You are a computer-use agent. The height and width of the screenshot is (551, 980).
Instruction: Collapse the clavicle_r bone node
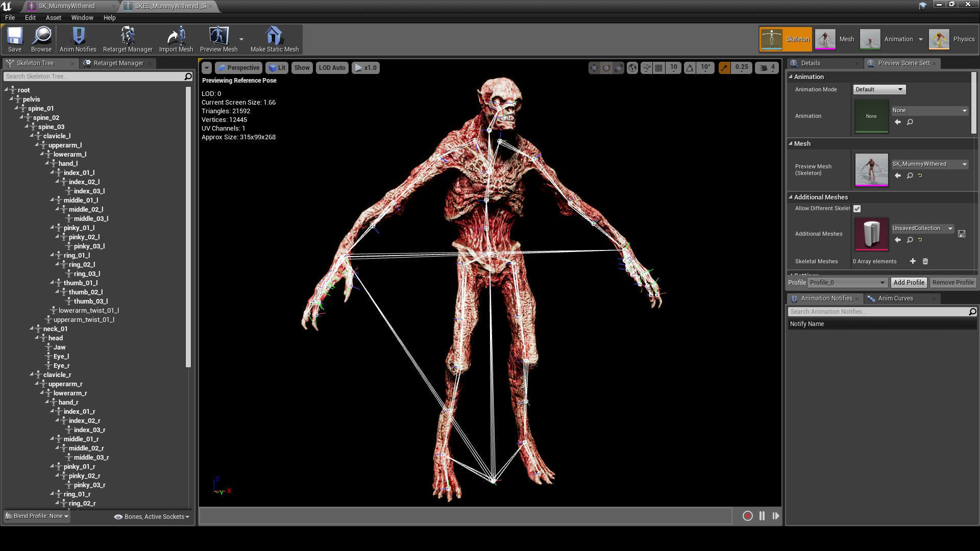click(x=32, y=375)
